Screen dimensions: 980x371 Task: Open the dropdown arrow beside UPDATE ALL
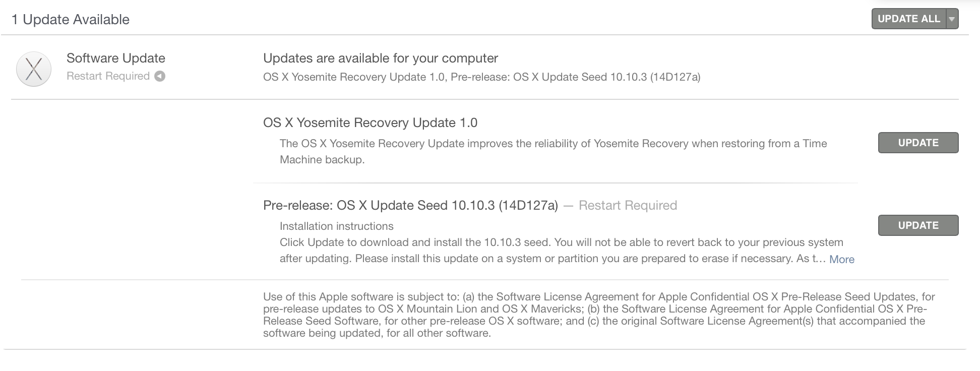952,19
